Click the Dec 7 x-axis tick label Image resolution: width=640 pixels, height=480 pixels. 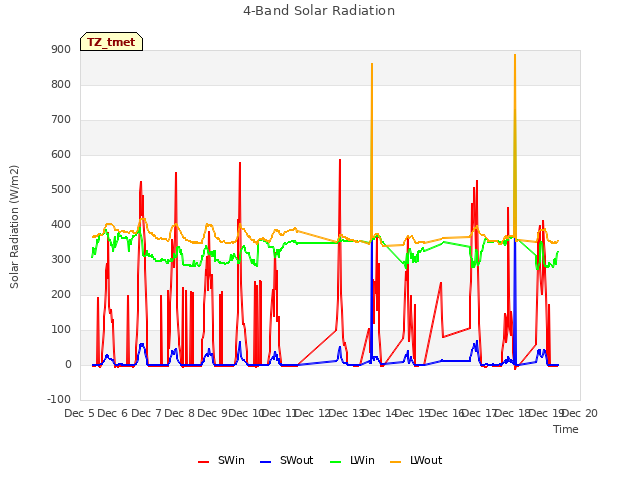coord(146,413)
